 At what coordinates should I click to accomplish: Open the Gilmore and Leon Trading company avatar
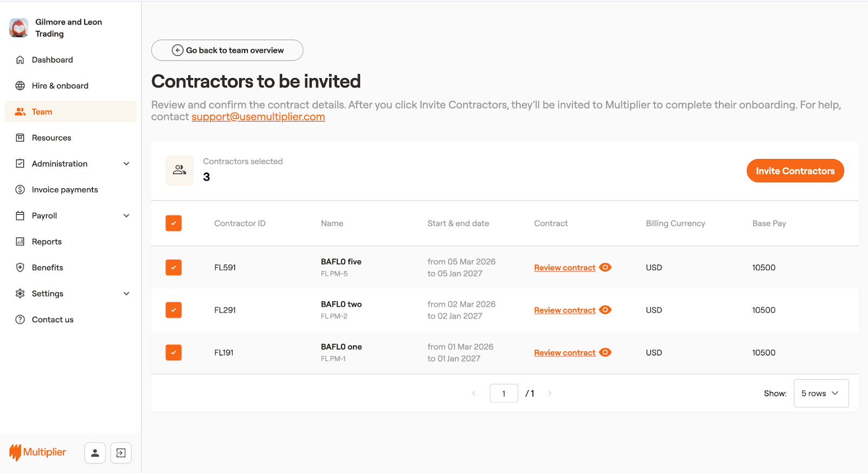[x=19, y=28]
